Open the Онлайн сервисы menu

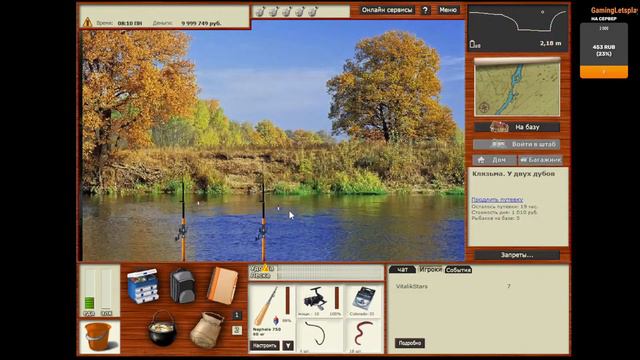pyautogui.click(x=387, y=10)
